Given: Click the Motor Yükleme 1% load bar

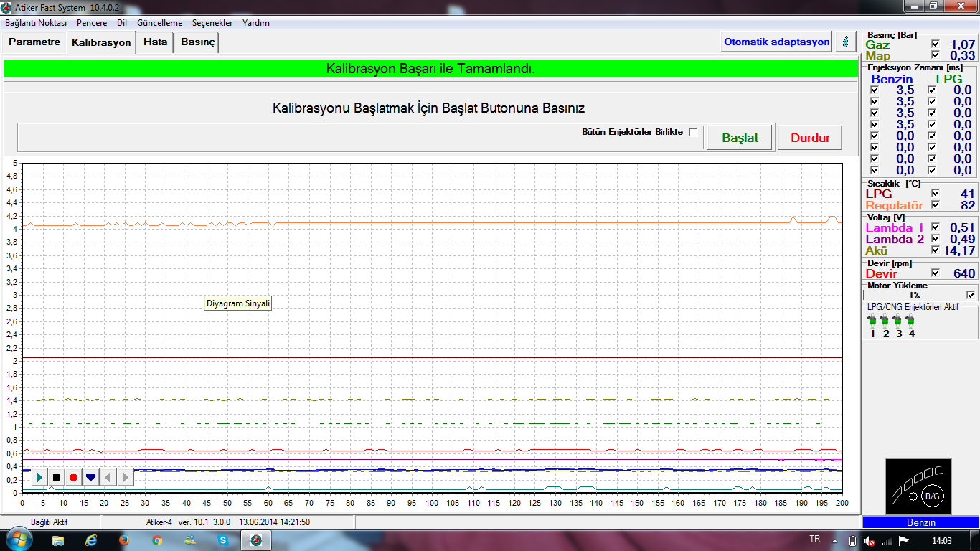Looking at the screenshot, I should pyautogui.click(x=914, y=295).
